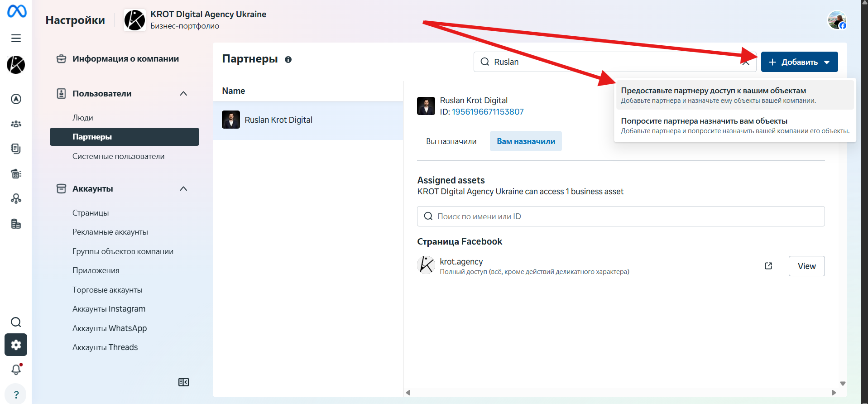Choose Предоставьте партнеру доступ к вашим объектам
Screen dimensions: 868x404
pyautogui.click(x=734, y=95)
